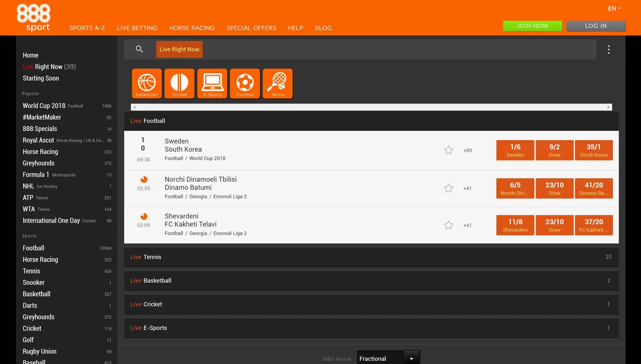Expand the Live Cricket section
Screen dimensions: 641x364
pos(371,304)
